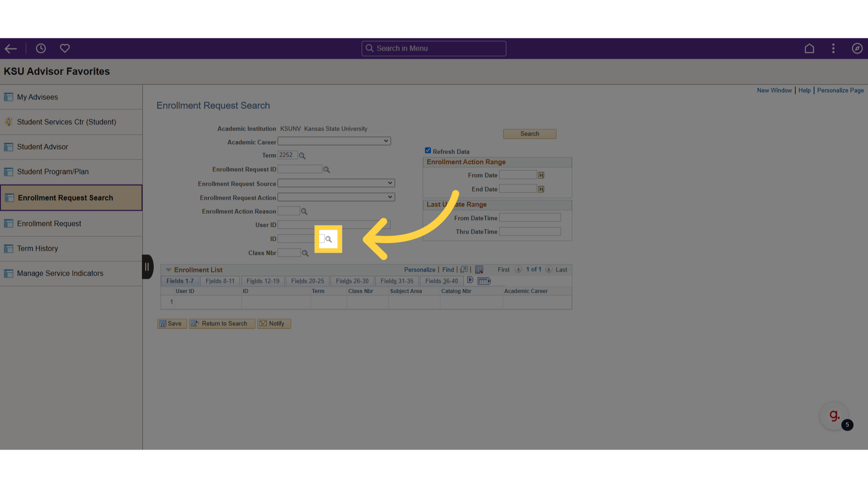The height and width of the screenshot is (488, 868).
Task: Click the scroll-tabs-right arrow icon
Action: click(x=470, y=280)
